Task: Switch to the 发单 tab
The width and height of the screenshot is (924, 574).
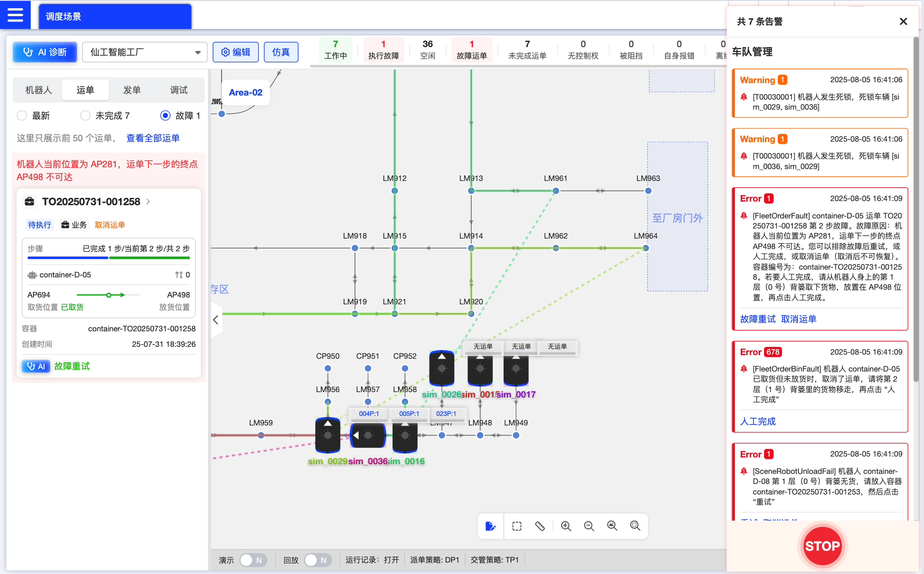Action: 132,90
